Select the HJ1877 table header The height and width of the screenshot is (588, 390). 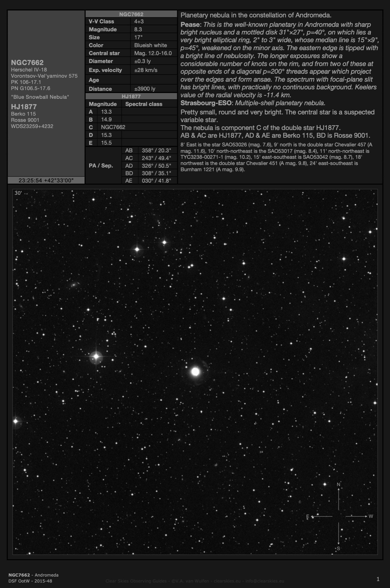131,96
